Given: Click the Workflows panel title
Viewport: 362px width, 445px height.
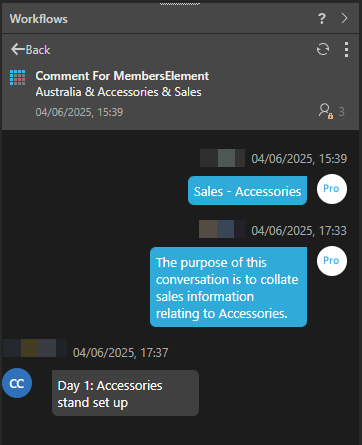Looking at the screenshot, I should click(39, 19).
